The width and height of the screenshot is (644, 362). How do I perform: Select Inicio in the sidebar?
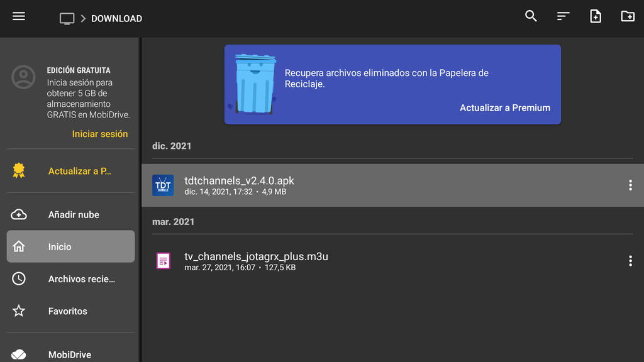70,246
